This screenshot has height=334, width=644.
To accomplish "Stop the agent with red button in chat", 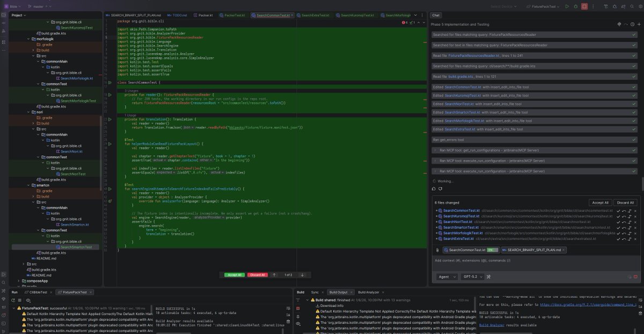I will (x=635, y=277).
